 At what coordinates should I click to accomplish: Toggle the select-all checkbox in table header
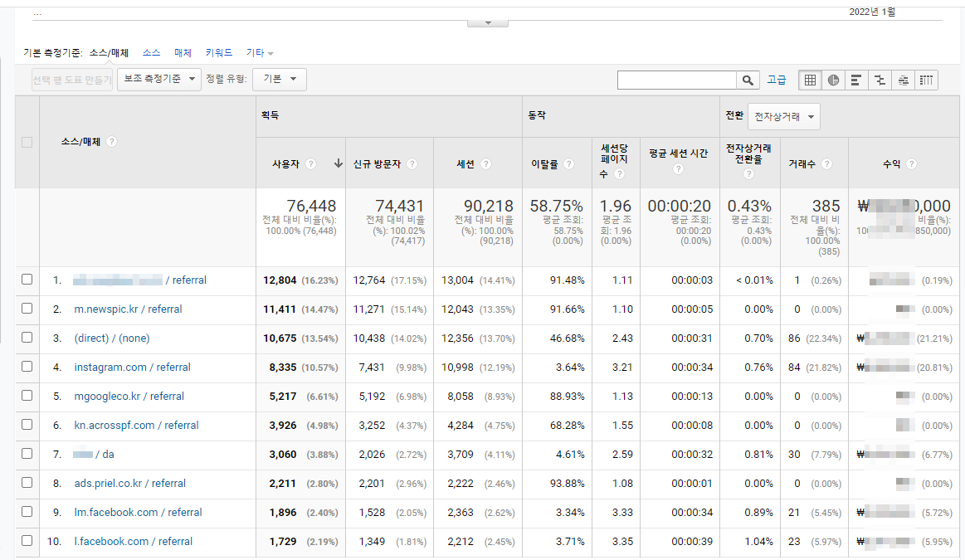click(x=27, y=142)
